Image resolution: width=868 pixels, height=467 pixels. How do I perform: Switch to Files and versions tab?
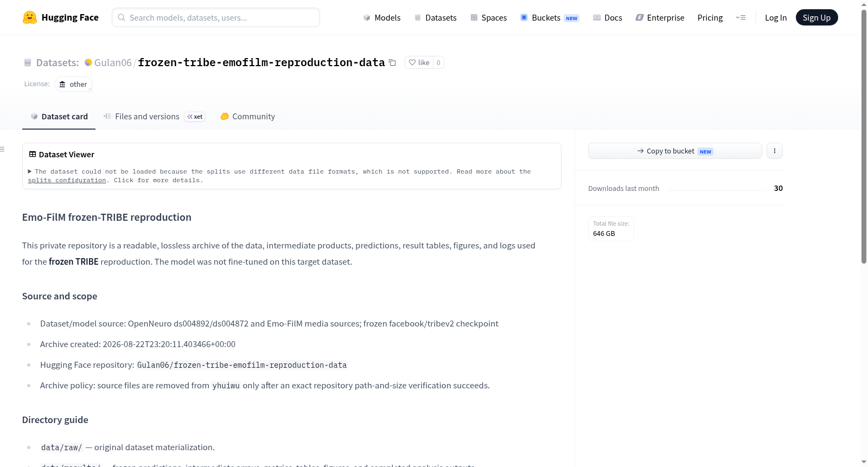[x=154, y=117]
